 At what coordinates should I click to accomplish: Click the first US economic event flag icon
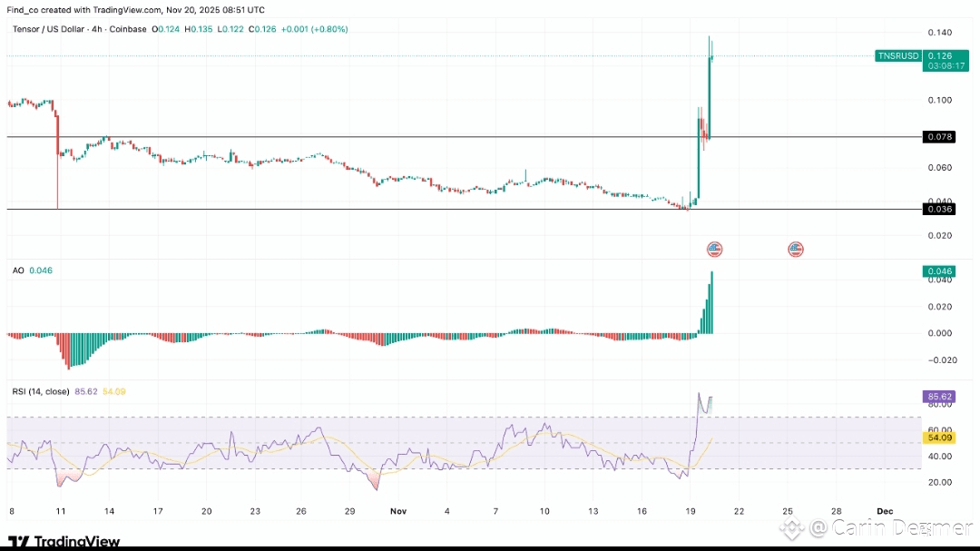coord(714,249)
